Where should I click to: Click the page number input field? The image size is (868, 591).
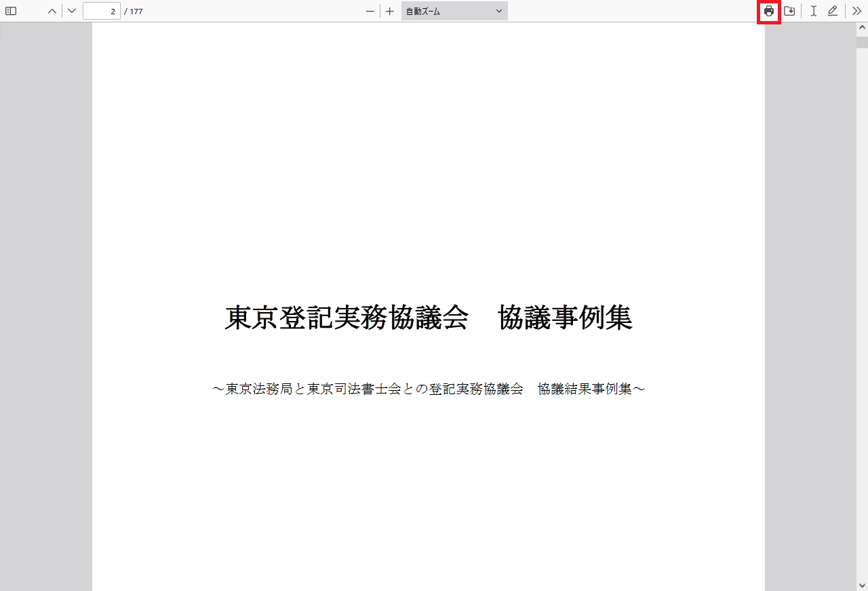tap(102, 11)
